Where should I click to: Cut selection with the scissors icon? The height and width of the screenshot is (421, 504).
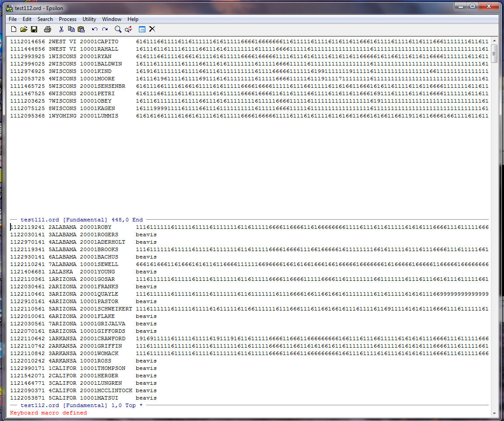point(61,29)
